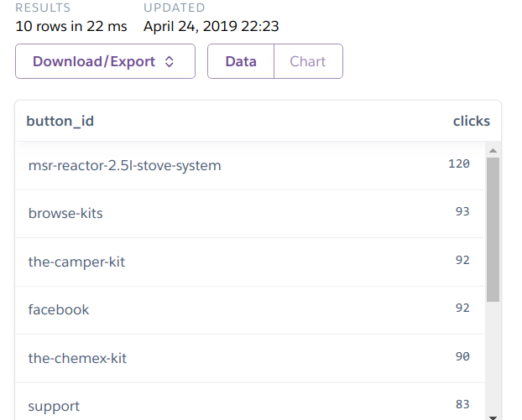
Task: Click the Download/Export chevron arrows icon
Action: pyautogui.click(x=169, y=62)
